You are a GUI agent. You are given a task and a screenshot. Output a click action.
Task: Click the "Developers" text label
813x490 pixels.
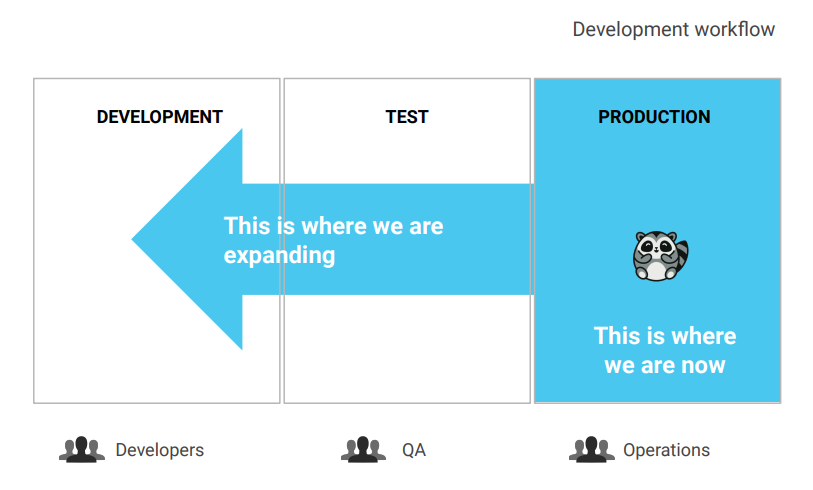coord(159,450)
